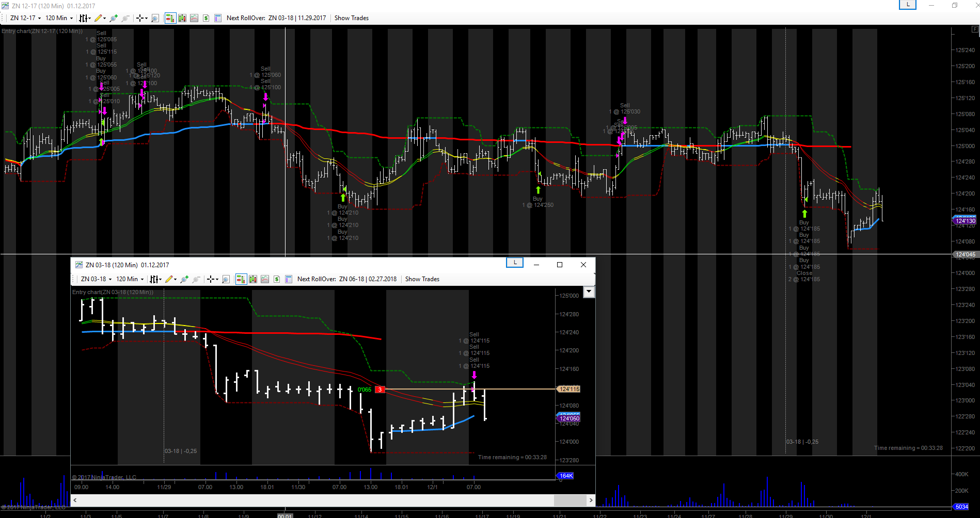The width and height of the screenshot is (980, 518).
Task: Open the ZN 12-17 instrument selector dropdown
Action: click(x=25, y=18)
